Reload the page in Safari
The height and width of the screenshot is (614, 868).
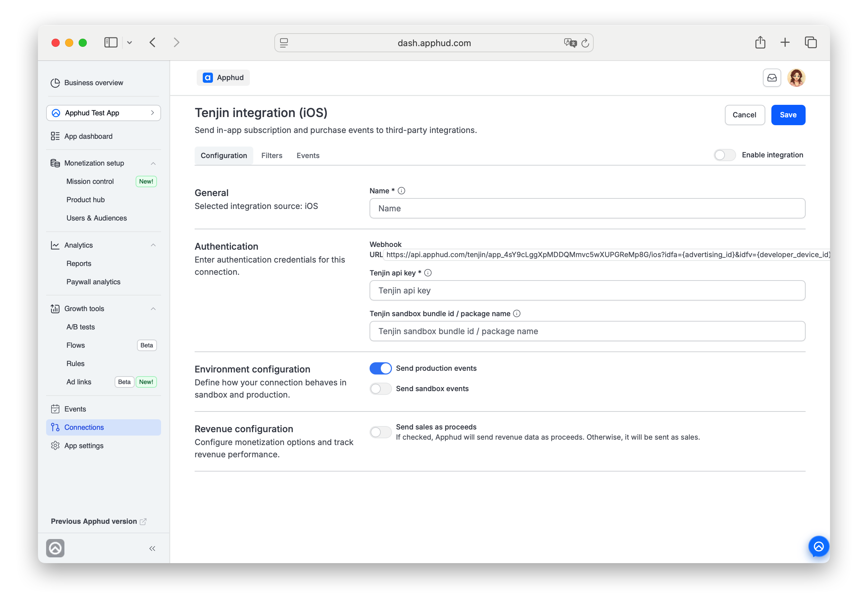click(585, 43)
